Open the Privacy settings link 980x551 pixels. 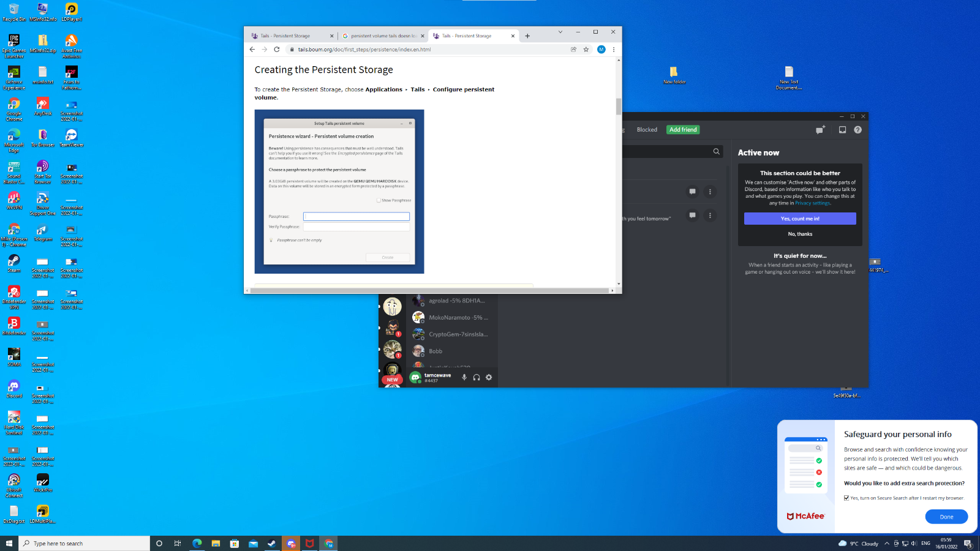[x=812, y=203]
